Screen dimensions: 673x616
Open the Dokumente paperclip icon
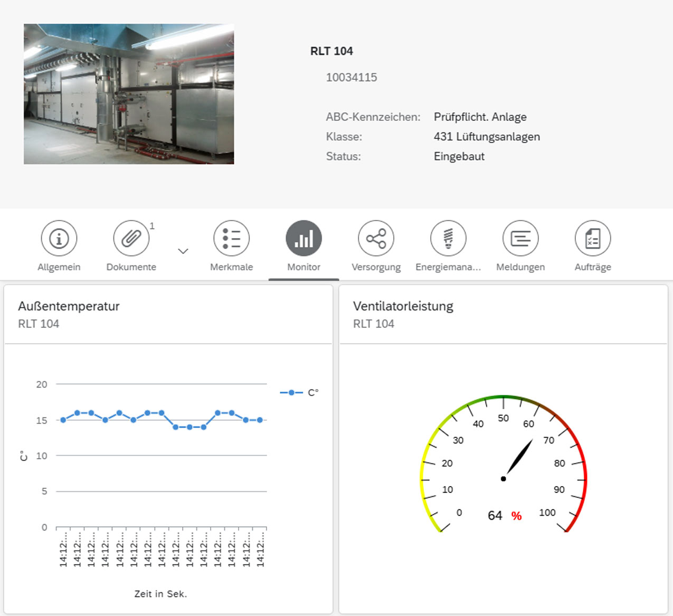pyautogui.click(x=131, y=239)
